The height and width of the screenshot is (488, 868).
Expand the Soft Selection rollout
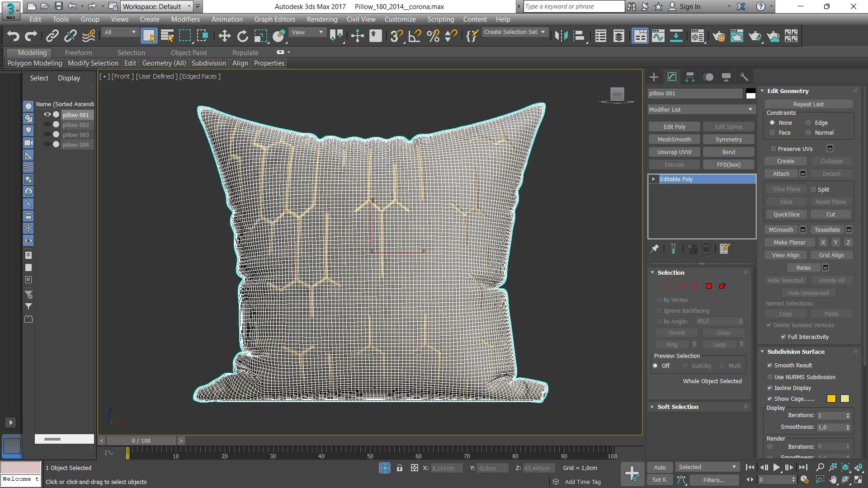(677, 407)
